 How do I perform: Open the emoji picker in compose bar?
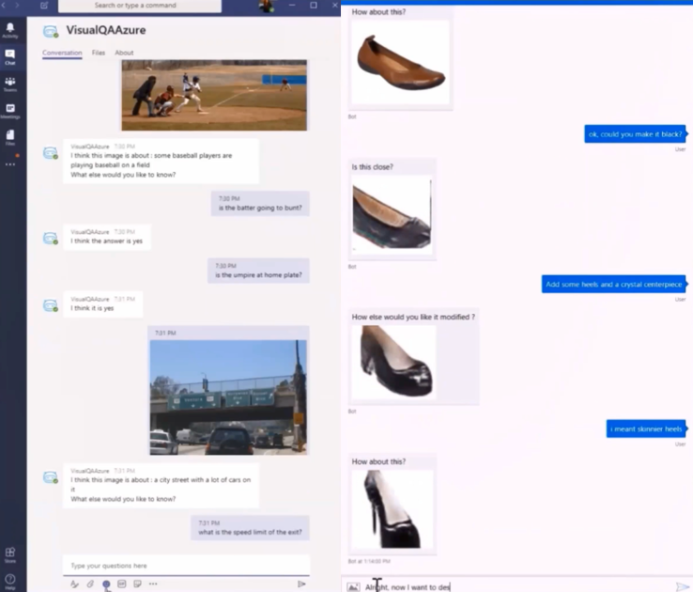coord(106,584)
